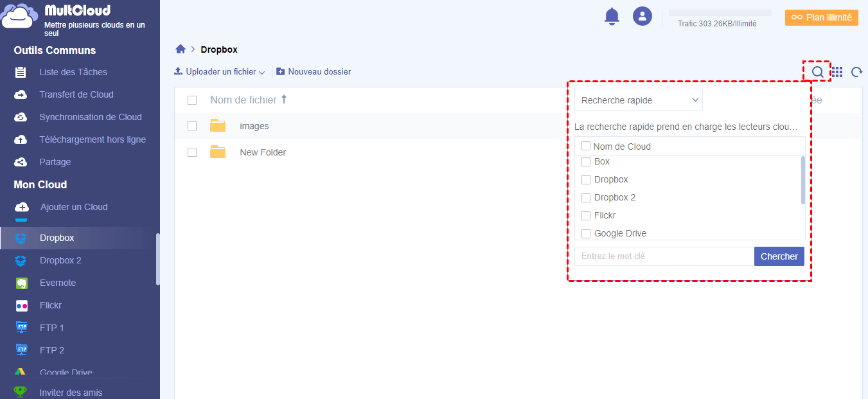Click the Flickr dots icon
This screenshot has width=868, height=399.
(21, 305)
